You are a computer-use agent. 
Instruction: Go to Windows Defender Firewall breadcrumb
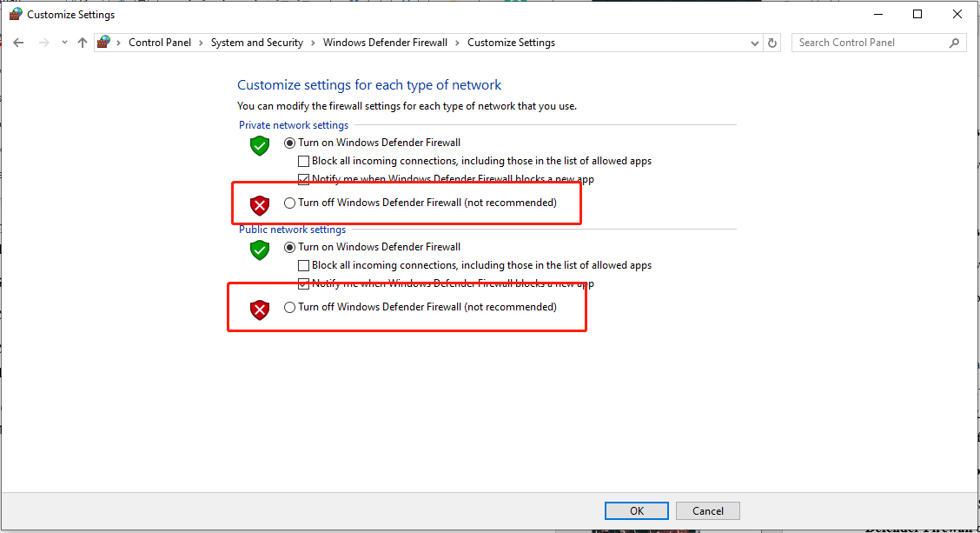[x=386, y=42]
